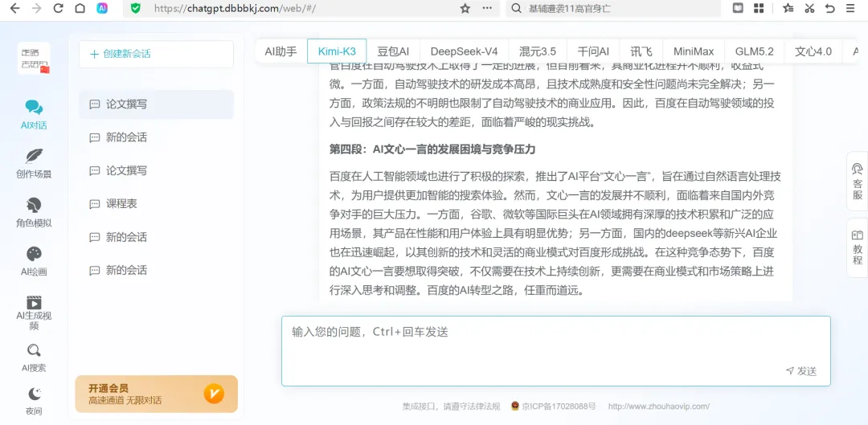
Task: Open AI对话 in the left sidebar
Action: (34, 115)
